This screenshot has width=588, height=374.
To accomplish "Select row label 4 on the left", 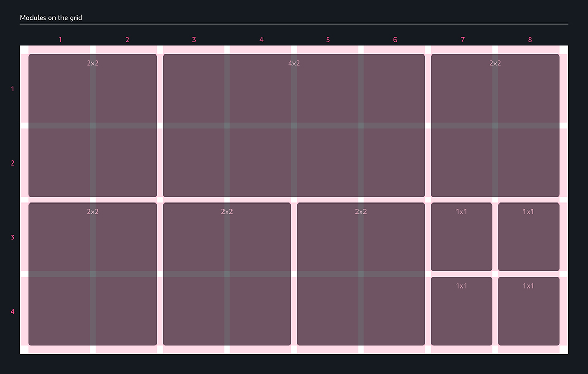I will [x=13, y=311].
